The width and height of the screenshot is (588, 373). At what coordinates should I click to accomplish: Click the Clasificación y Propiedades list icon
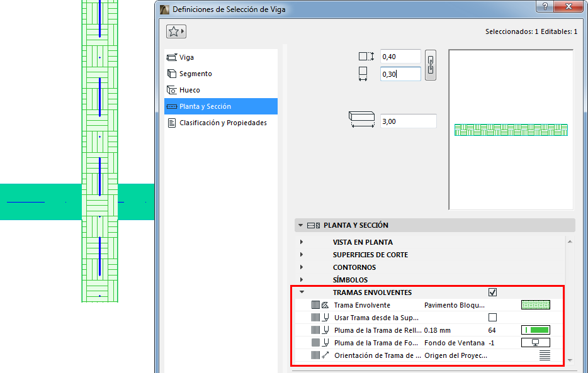(172, 123)
